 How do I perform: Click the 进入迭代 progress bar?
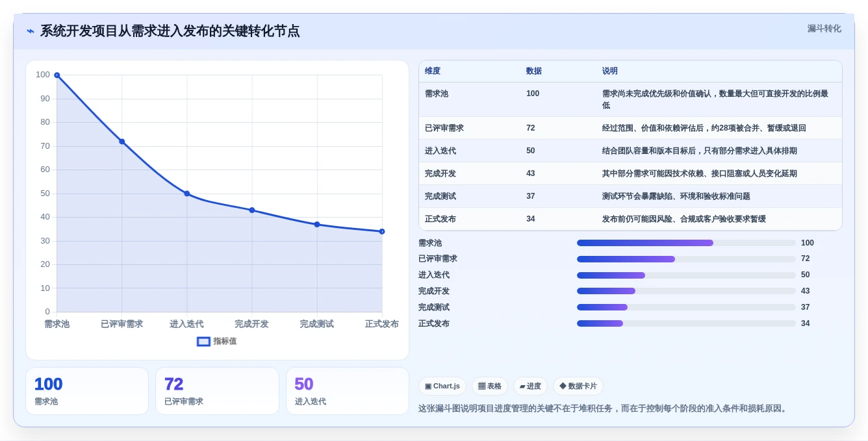[x=686, y=275]
